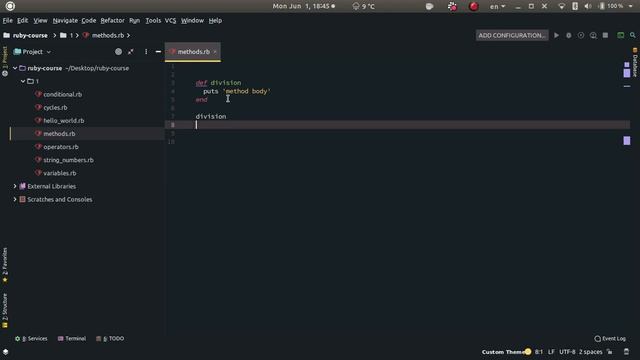The height and width of the screenshot is (360, 640).
Task: Open cycles.rb in project tree
Action: [55, 107]
